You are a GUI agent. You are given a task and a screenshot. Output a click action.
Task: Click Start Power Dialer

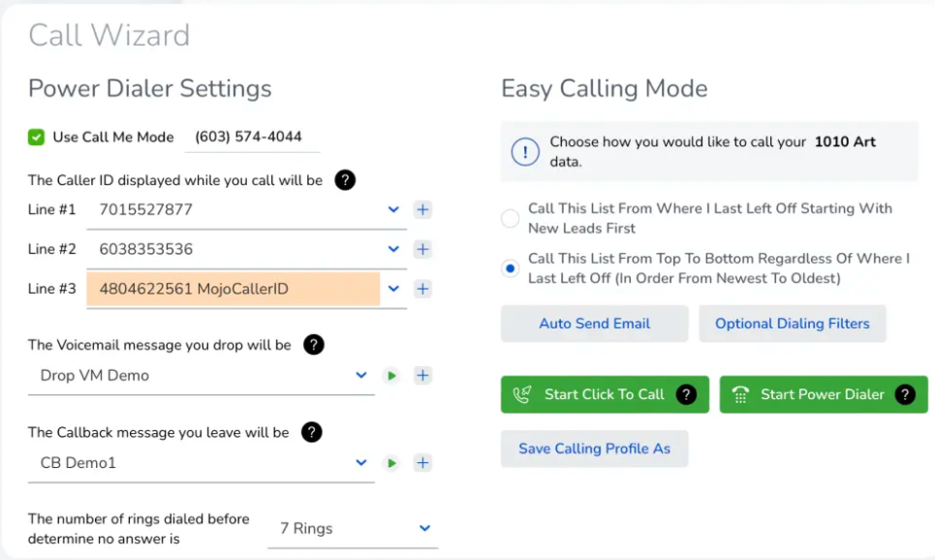[x=812, y=394]
